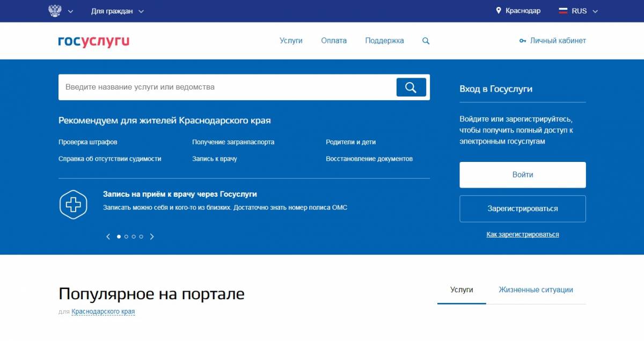Open 'Справка об отсутствии судимости' link

click(110, 159)
